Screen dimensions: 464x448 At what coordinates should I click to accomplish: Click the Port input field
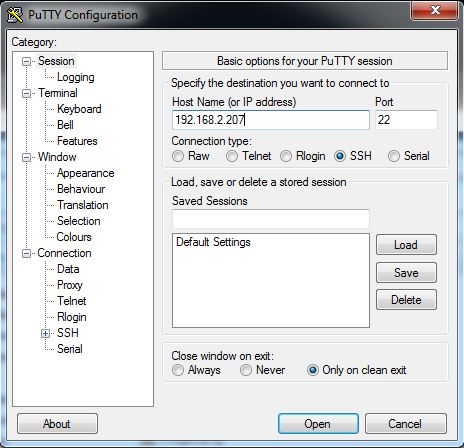click(406, 120)
